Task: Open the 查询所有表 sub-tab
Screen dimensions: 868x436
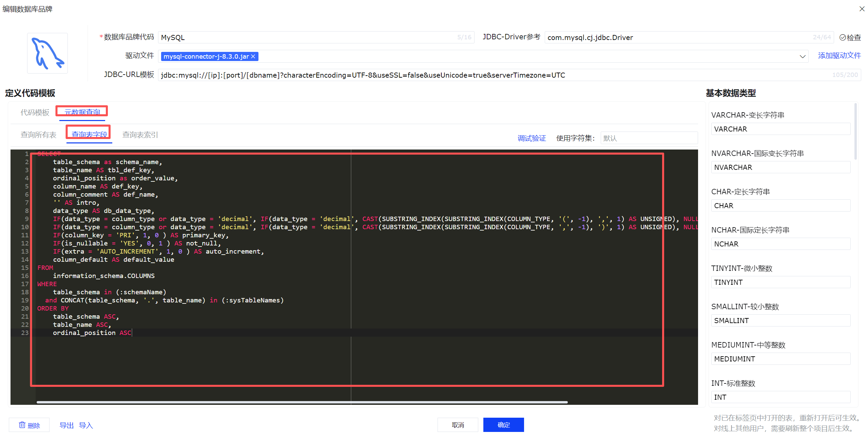Action: 38,135
